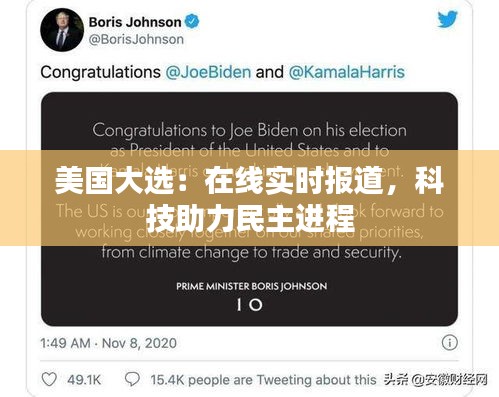Open the congratulations statement image card
The height and width of the screenshot is (397, 499).
(x=249, y=209)
